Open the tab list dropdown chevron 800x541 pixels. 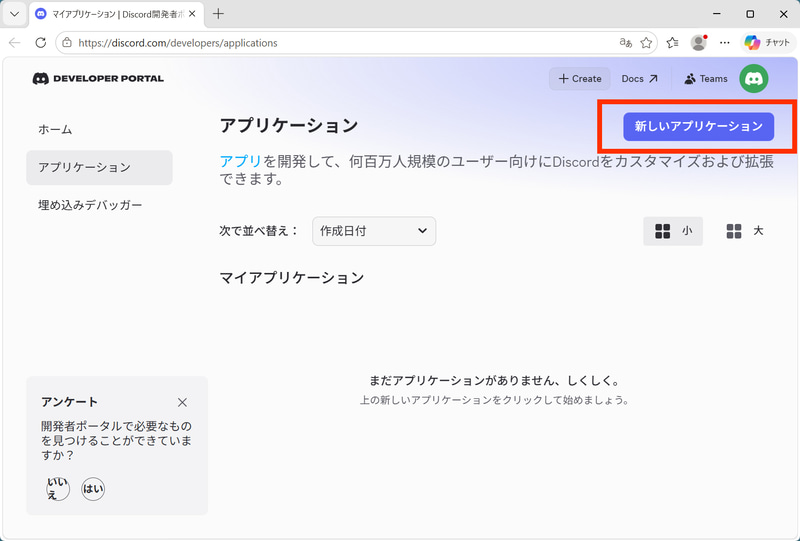tap(14, 14)
